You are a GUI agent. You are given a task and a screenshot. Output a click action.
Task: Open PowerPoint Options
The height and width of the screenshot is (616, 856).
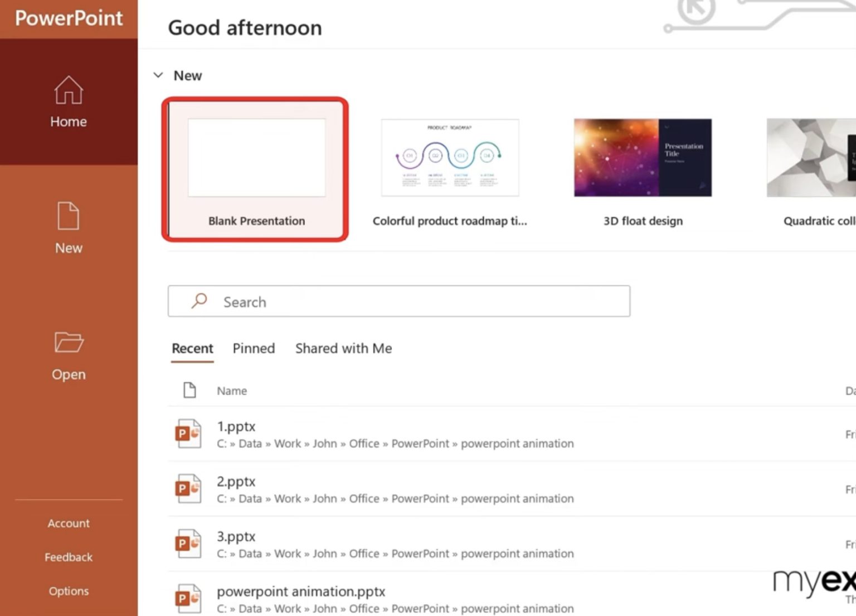point(68,590)
